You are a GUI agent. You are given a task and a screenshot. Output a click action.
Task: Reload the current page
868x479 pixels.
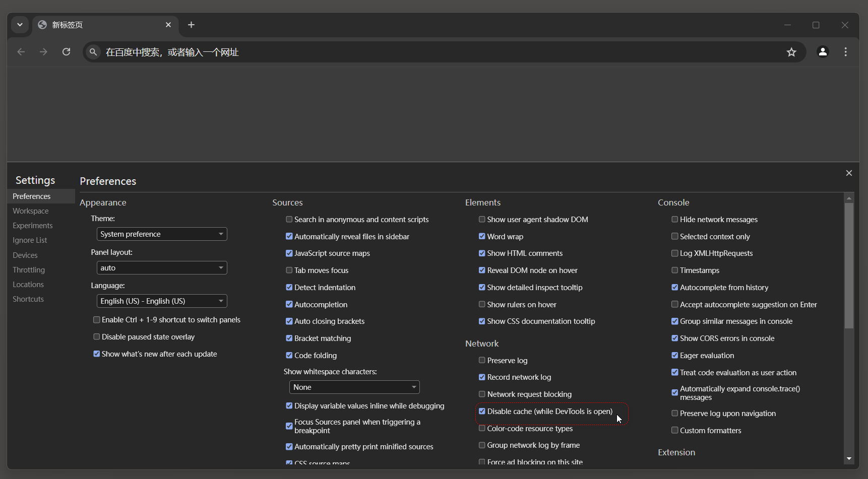coord(66,52)
